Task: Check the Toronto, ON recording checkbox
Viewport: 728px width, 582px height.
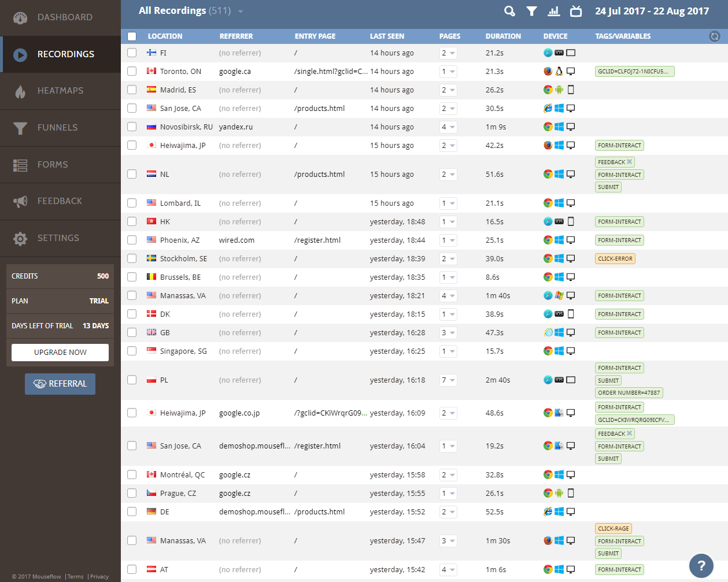Action: coord(132,71)
